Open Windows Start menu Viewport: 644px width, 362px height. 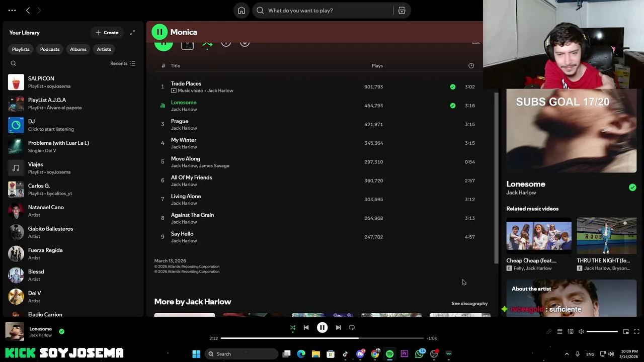tap(196, 354)
